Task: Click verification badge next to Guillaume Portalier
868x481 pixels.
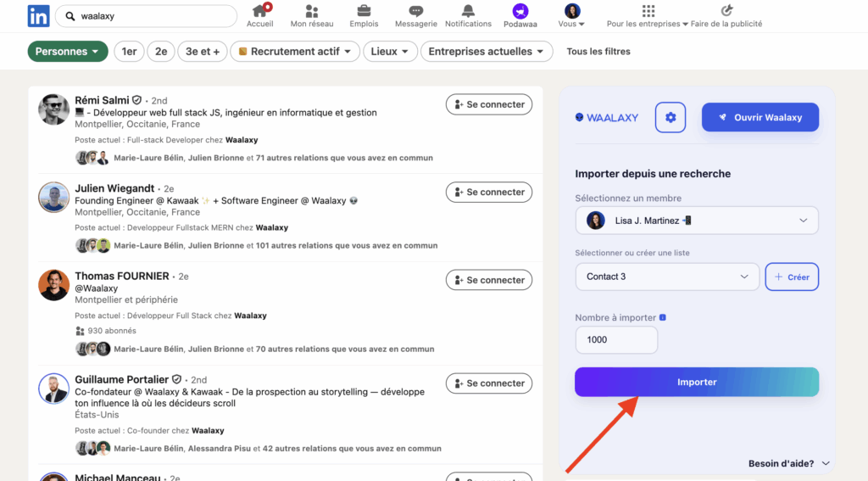Action: coord(176,379)
